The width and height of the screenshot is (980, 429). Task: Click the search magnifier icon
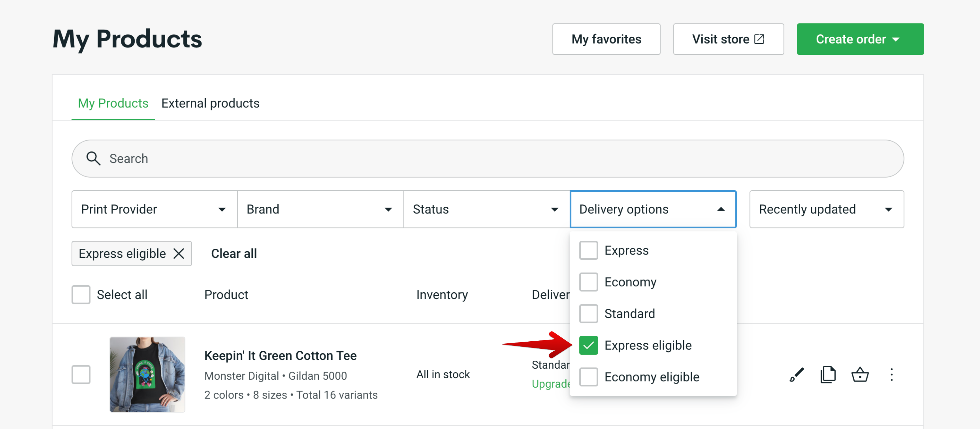pyautogui.click(x=93, y=158)
